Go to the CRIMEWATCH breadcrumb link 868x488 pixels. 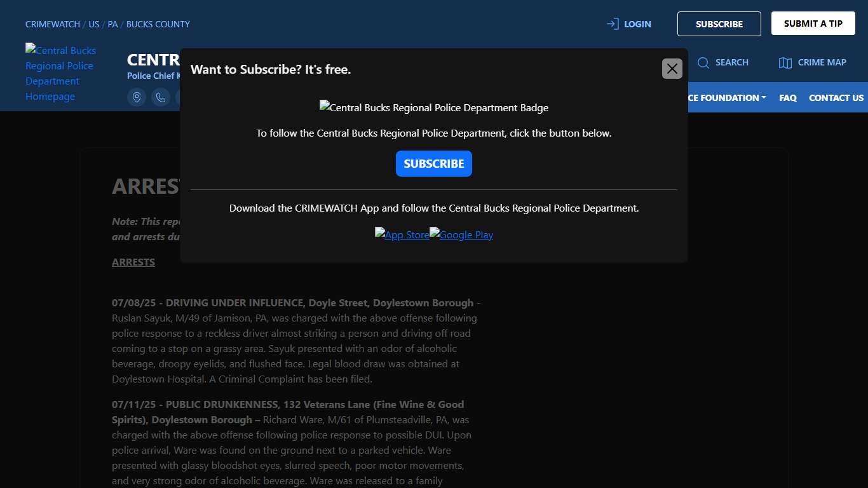point(52,24)
